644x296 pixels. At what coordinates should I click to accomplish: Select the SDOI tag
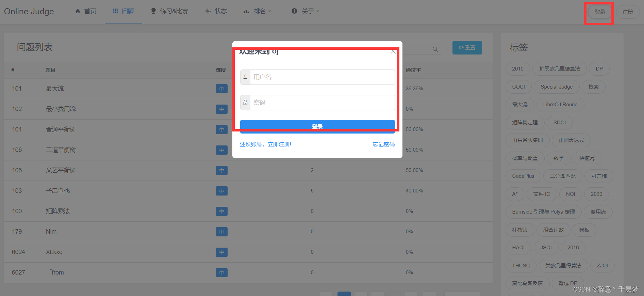560,123
